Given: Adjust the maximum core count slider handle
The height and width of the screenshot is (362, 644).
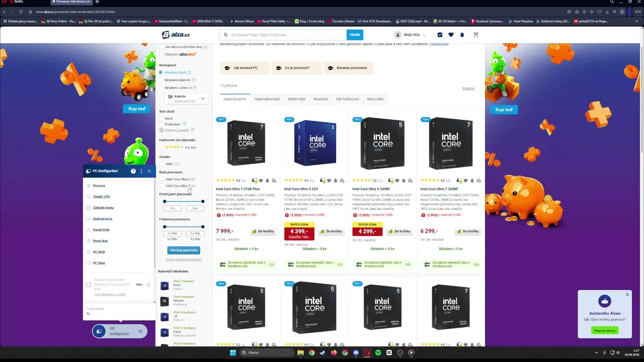Looking at the screenshot, I should click(203, 202).
